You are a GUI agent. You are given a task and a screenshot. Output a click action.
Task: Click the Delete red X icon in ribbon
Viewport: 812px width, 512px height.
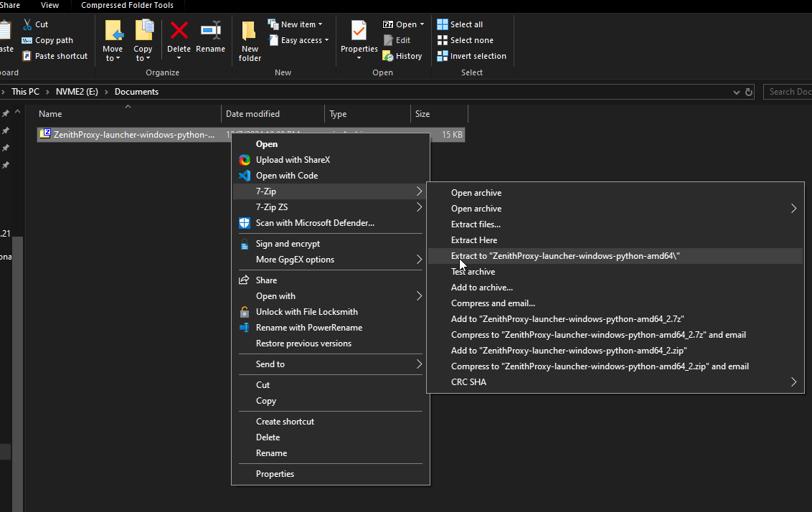point(179,31)
